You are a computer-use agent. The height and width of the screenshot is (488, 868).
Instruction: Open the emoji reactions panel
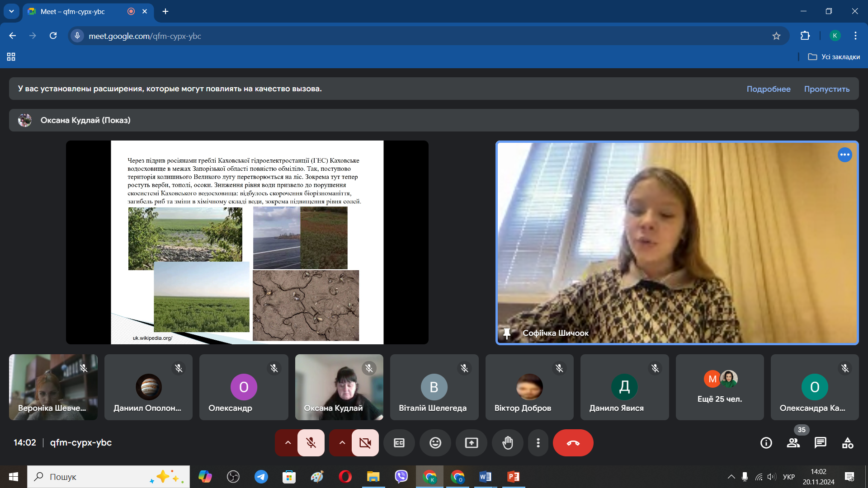(x=435, y=443)
